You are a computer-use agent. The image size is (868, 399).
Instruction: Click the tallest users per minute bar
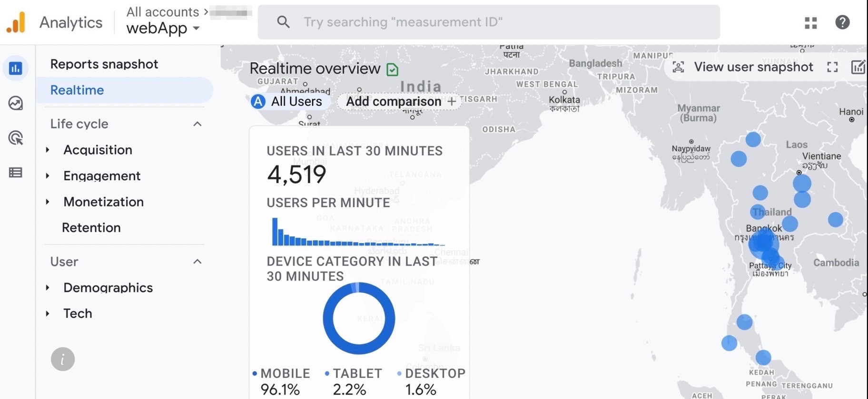tap(275, 232)
